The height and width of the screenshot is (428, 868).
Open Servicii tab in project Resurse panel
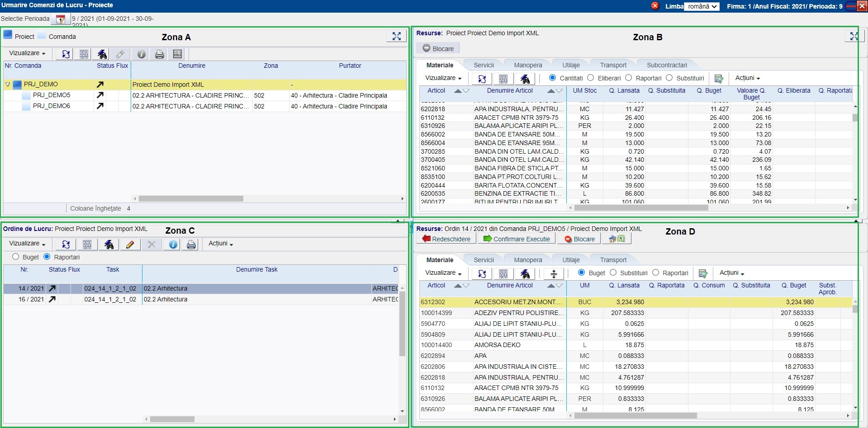tap(484, 65)
